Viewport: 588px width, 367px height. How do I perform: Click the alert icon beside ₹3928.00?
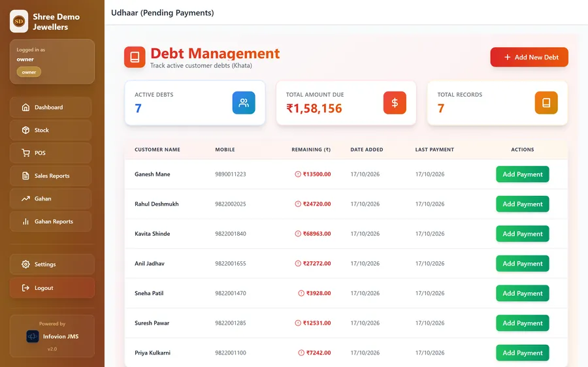[x=301, y=293]
